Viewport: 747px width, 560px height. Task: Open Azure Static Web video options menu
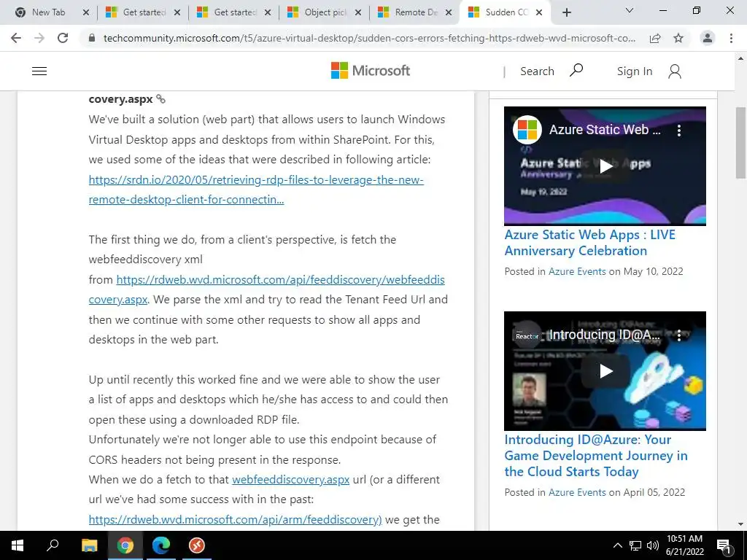coord(679,130)
